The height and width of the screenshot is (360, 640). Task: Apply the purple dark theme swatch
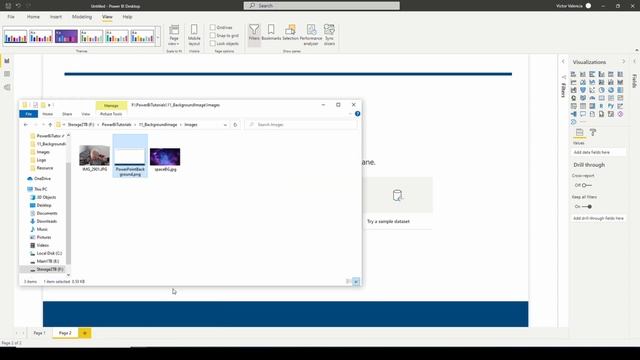pos(66,36)
